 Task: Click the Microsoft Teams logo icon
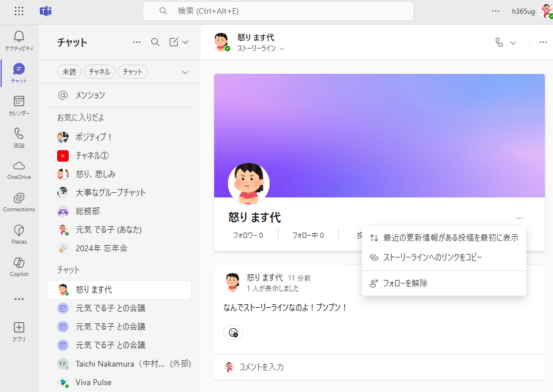[x=46, y=12]
